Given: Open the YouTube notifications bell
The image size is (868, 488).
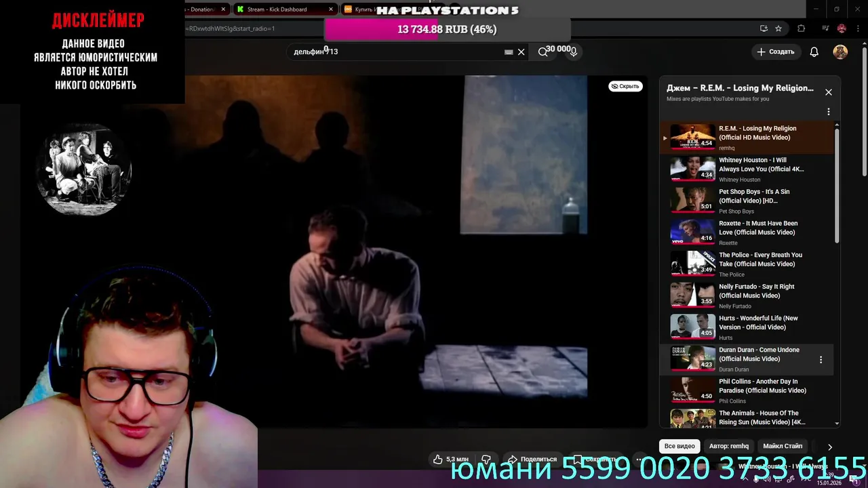Looking at the screenshot, I should [x=814, y=52].
